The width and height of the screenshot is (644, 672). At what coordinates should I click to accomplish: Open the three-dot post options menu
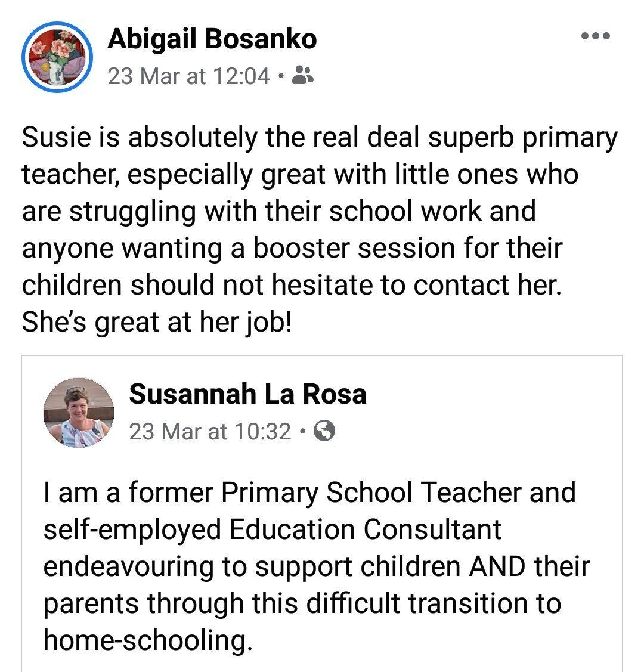click(595, 36)
